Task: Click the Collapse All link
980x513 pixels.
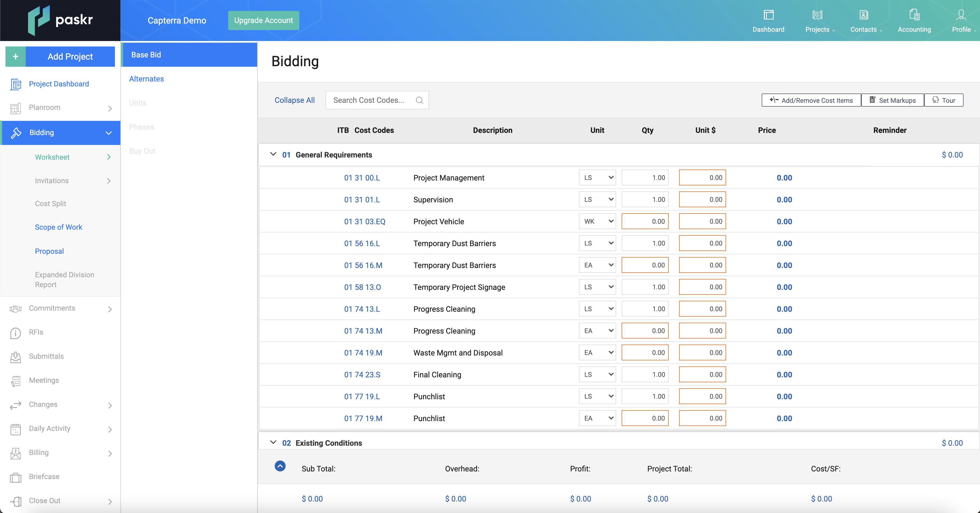Action: tap(294, 100)
